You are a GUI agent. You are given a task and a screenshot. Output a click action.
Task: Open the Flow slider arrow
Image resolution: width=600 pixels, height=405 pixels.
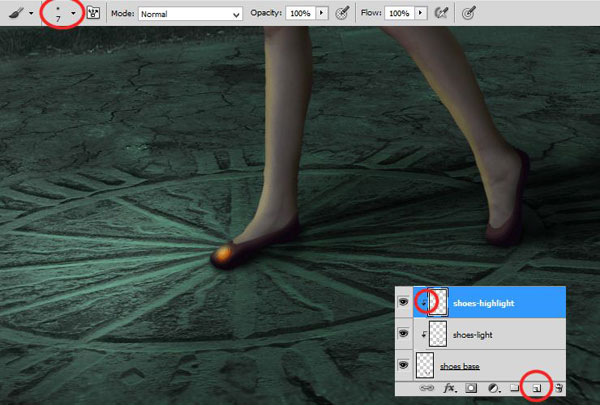pos(421,13)
